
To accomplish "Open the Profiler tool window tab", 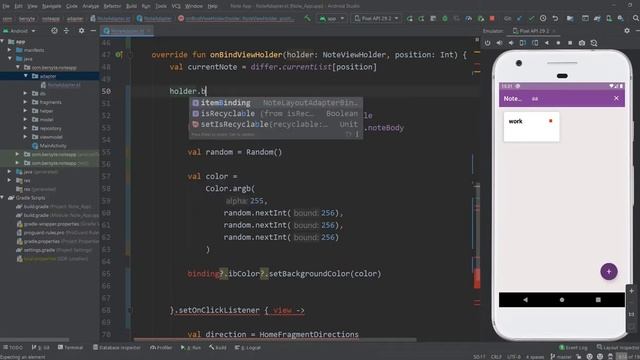I will 161,347.
